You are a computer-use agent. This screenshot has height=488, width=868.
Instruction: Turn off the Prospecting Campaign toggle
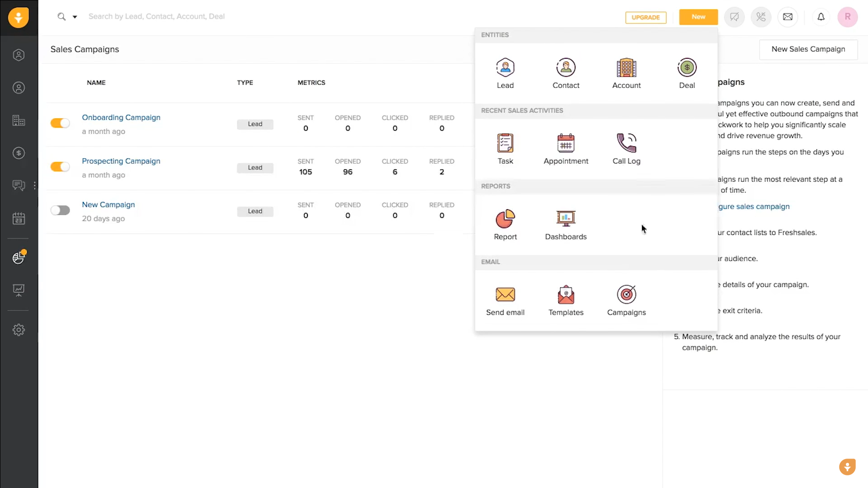pos(60,167)
